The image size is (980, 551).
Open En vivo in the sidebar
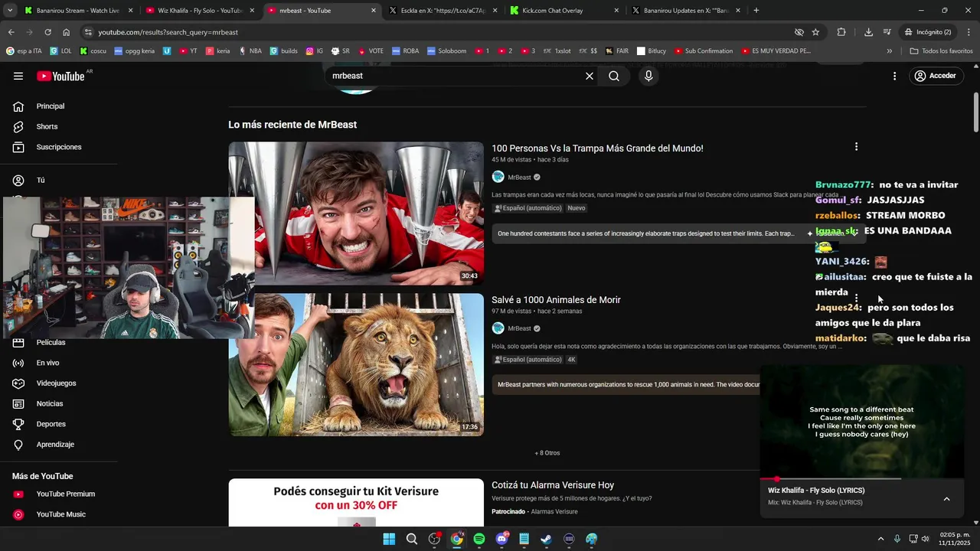tap(47, 363)
